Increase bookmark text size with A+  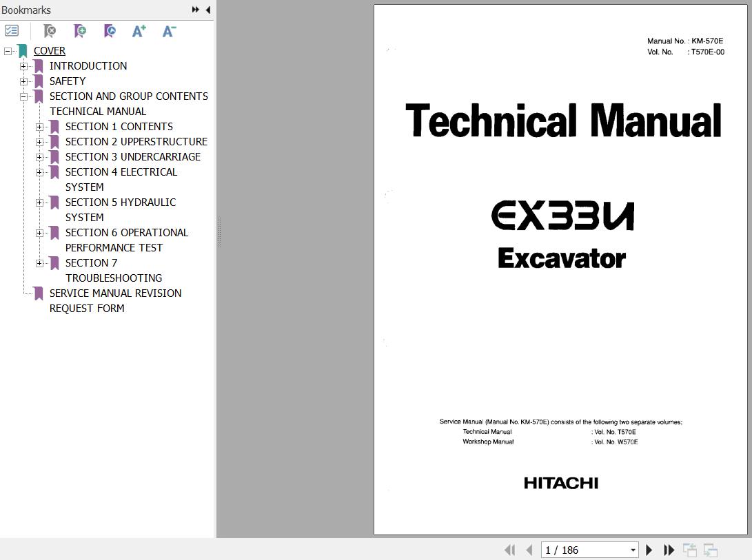point(139,31)
